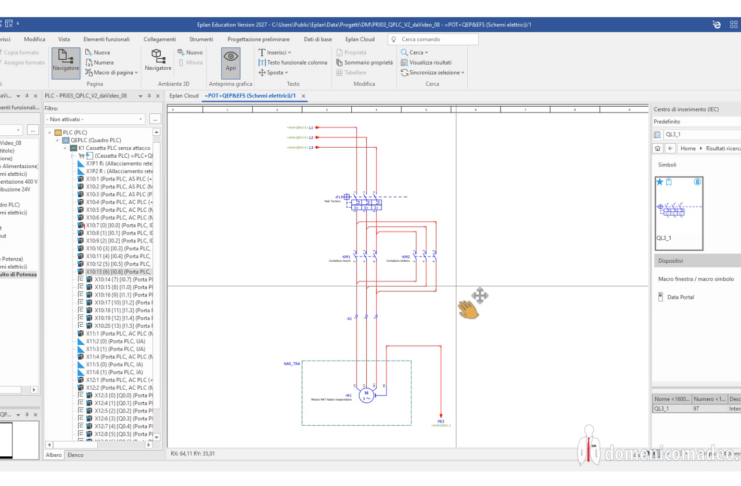Click the Nome column header
The height and width of the screenshot is (486, 741).
point(672,399)
